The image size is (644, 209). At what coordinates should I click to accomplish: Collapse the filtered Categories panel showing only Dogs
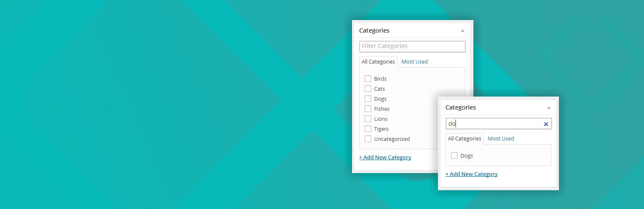point(548,107)
